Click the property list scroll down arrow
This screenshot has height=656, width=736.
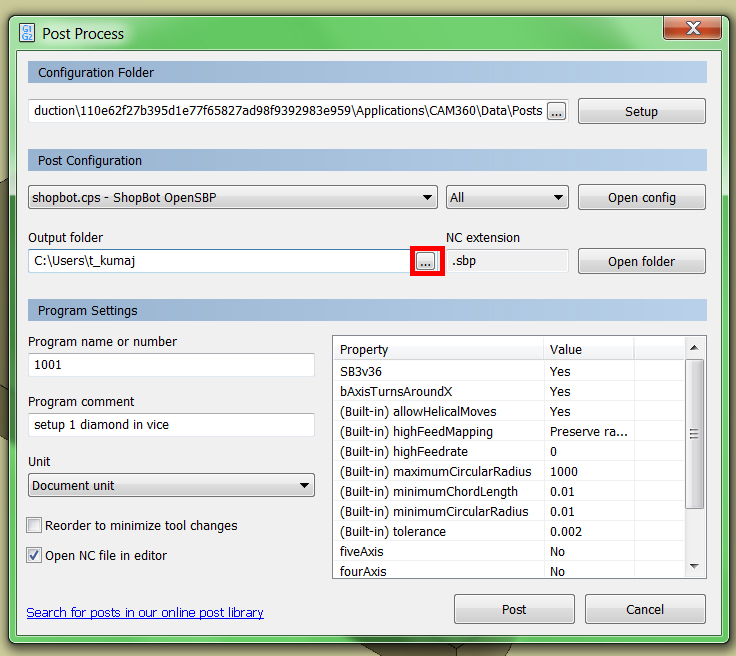694,566
